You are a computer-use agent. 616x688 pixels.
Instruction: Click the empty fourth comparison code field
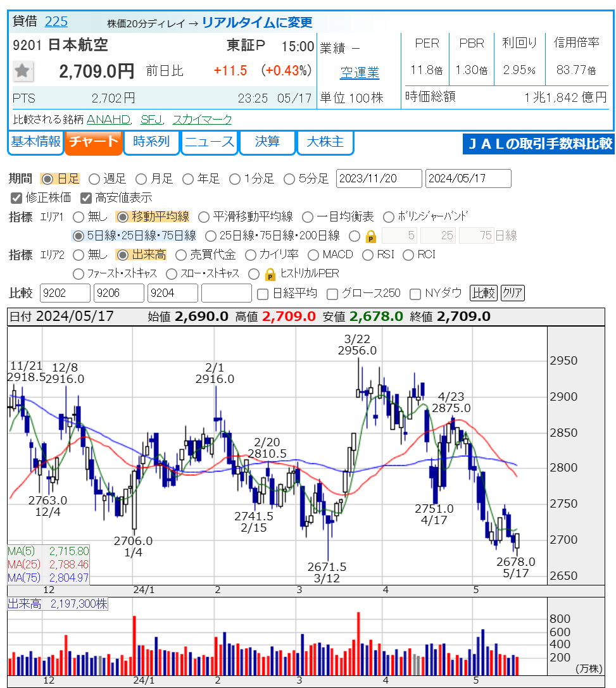pyautogui.click(x=226, y=293)
